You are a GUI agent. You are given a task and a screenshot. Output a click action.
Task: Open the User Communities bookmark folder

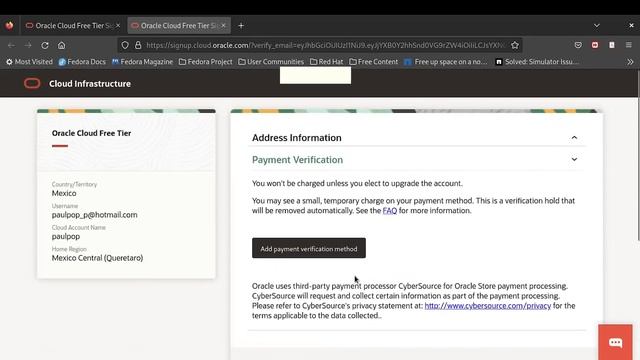pyautogui.click(x=271, y=62)
